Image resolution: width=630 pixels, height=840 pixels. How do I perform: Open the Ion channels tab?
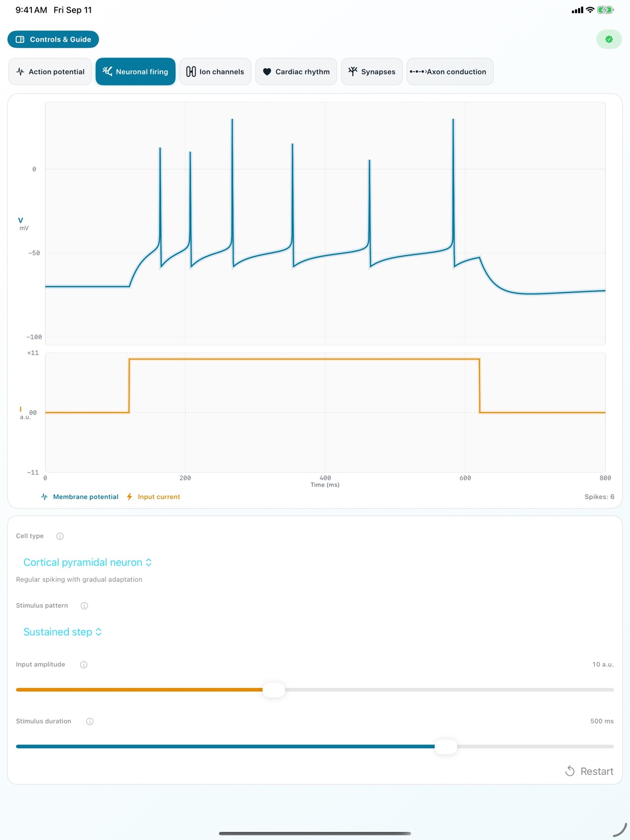tap(215, 72)
